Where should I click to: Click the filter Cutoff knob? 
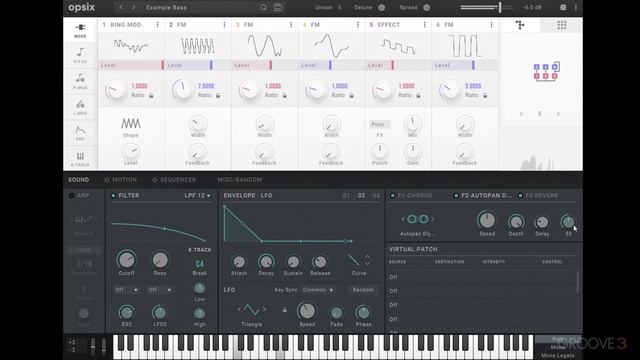coord(127,260)
